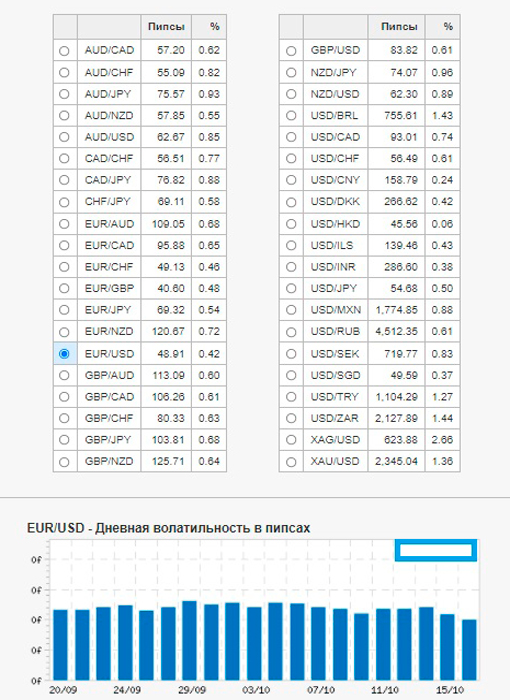
Task: Select the XAG/USD radio button
Action: pyautogui.click(x=291, y=440)
